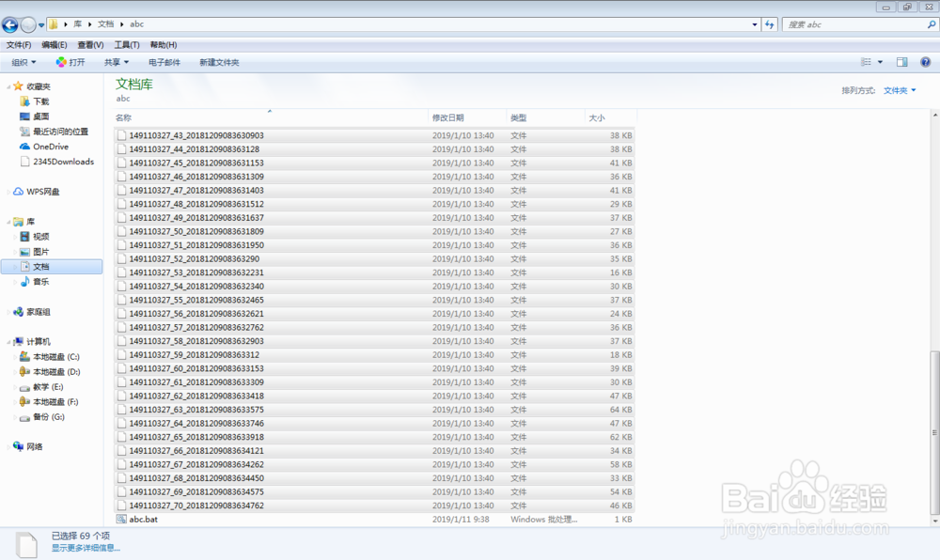This screenshot has width=940, height=560.
Task: Open 本地磁盘 (F:) drive
Action: coord(55,402)
